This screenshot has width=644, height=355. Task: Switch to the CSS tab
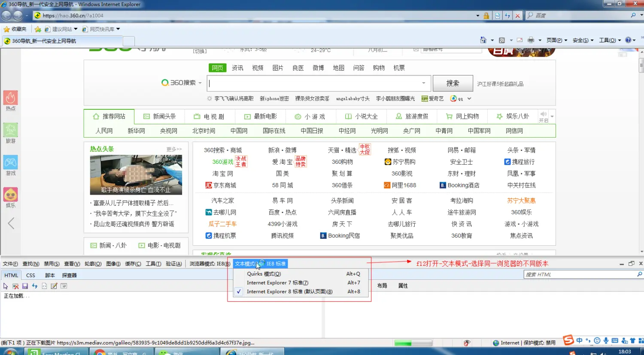30,275
